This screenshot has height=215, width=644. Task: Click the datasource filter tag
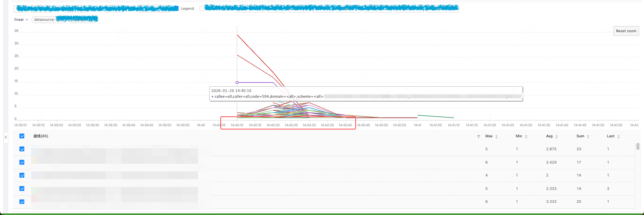click(65, 20)
